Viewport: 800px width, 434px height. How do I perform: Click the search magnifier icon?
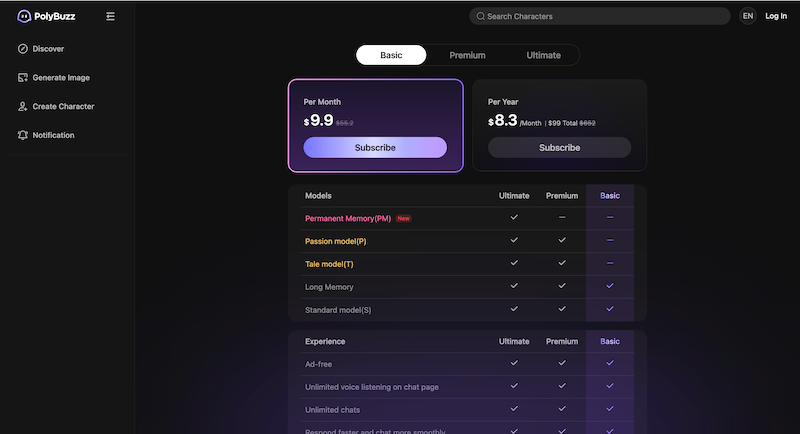(x=481, y=16)
